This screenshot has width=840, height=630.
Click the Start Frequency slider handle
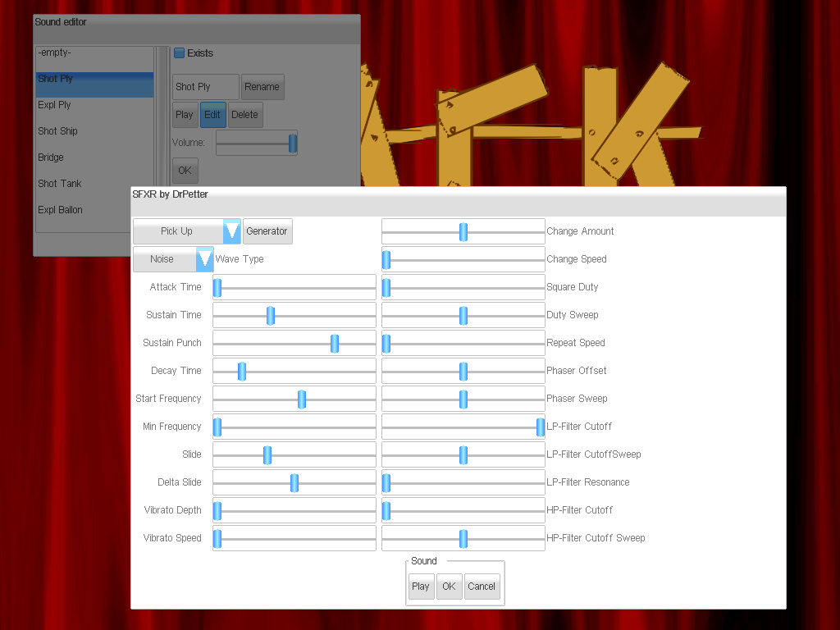pos(302,399)
